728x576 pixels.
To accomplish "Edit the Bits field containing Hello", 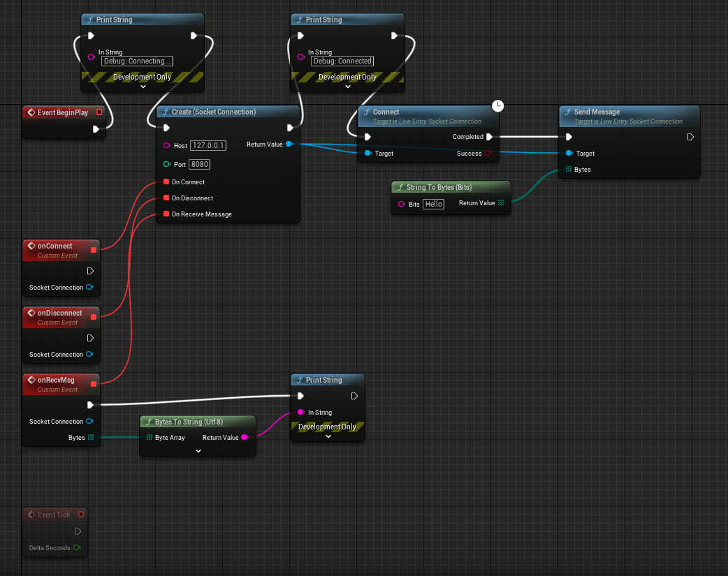I will tap(434, 204).
